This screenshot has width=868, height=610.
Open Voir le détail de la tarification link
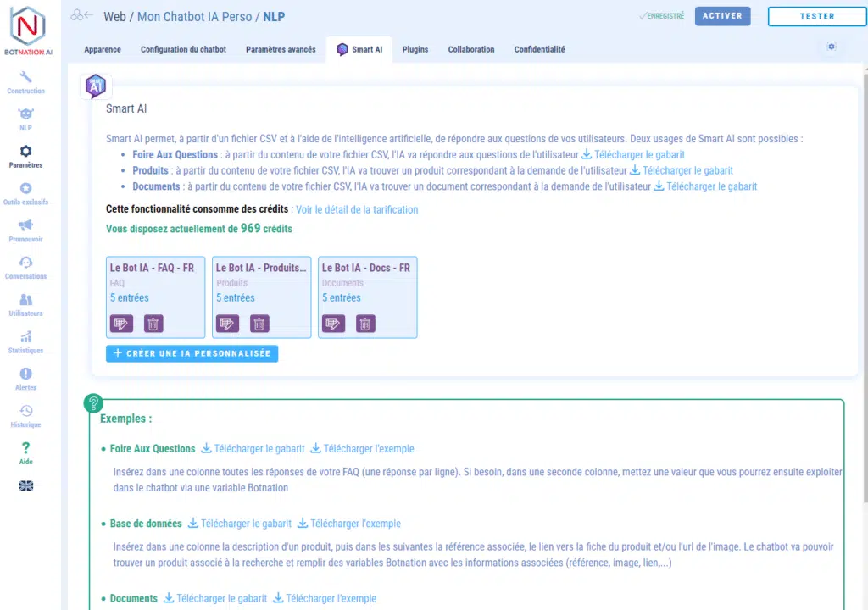tap(357, 209)
